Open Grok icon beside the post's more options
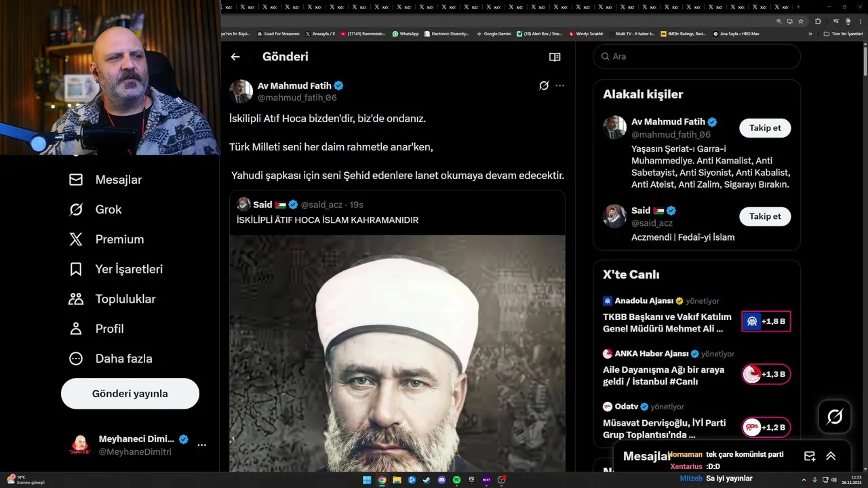 coord(544,85)
